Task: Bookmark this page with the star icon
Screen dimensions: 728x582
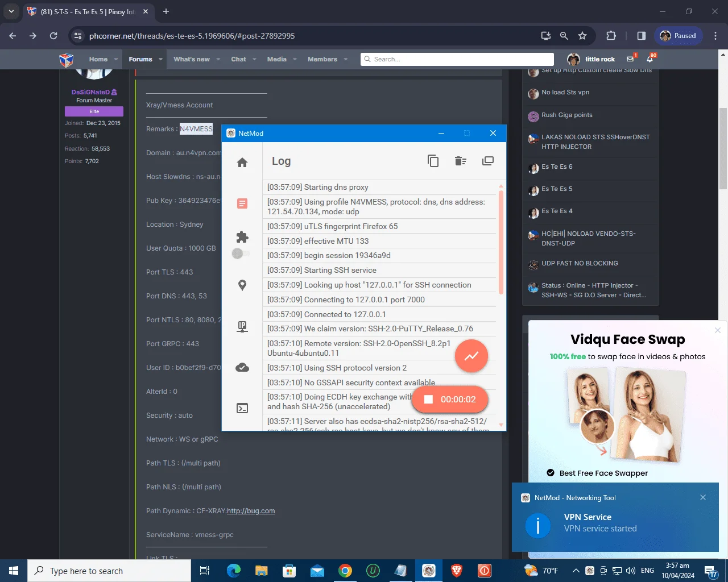Action: [x=582, y=36]
